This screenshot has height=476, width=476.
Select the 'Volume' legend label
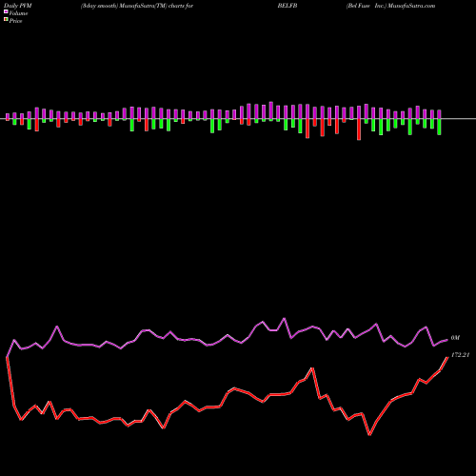pyautogui.click(x=18, y=13)
